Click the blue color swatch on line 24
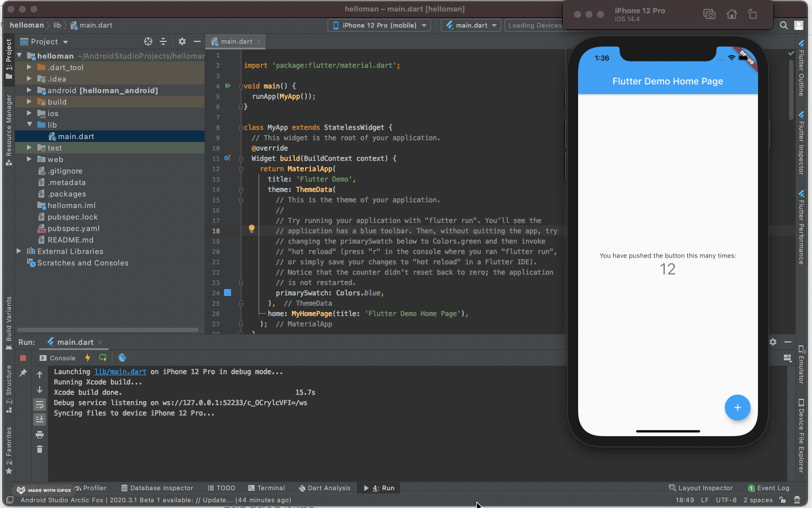812x508 pixels. click(228, 293)
